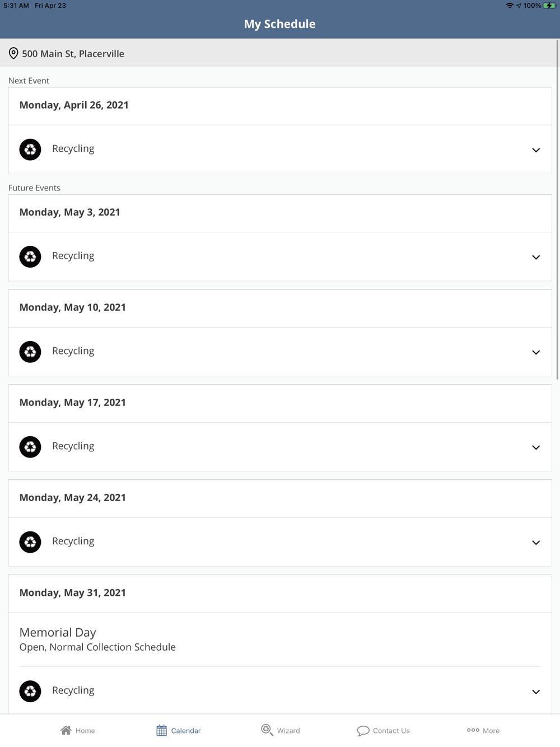Click the recycling icon for May 10
Screen dimensions: 560x747
30,352
